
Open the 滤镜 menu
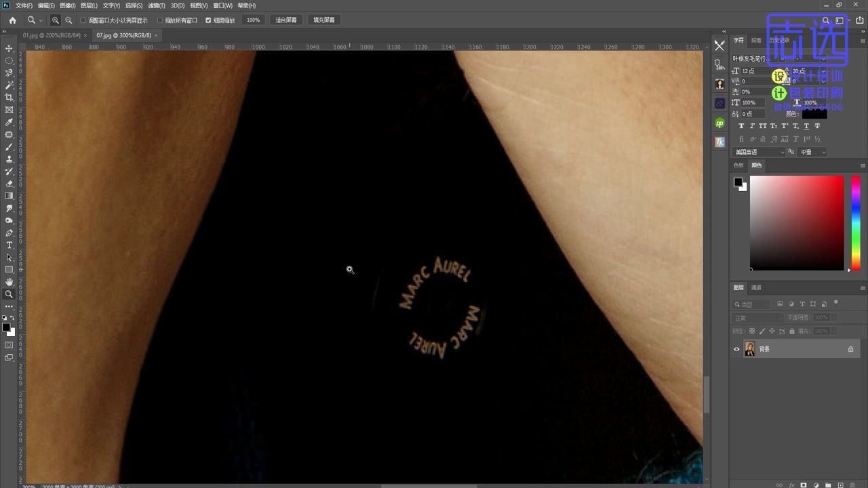[x=155, y=5]
